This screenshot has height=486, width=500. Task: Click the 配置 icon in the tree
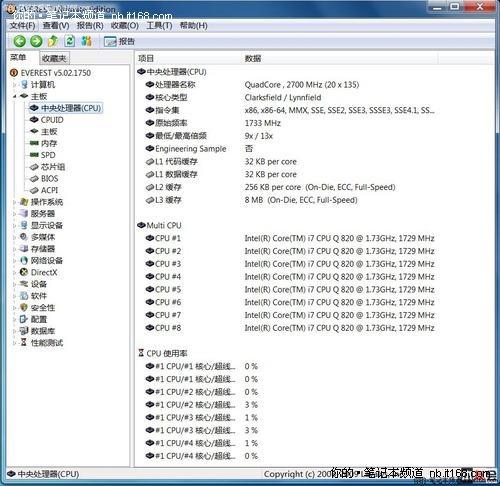(24, 319)
